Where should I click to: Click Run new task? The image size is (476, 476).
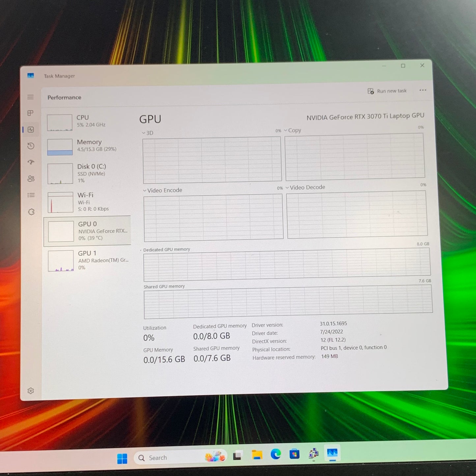[x=387, y=91]
